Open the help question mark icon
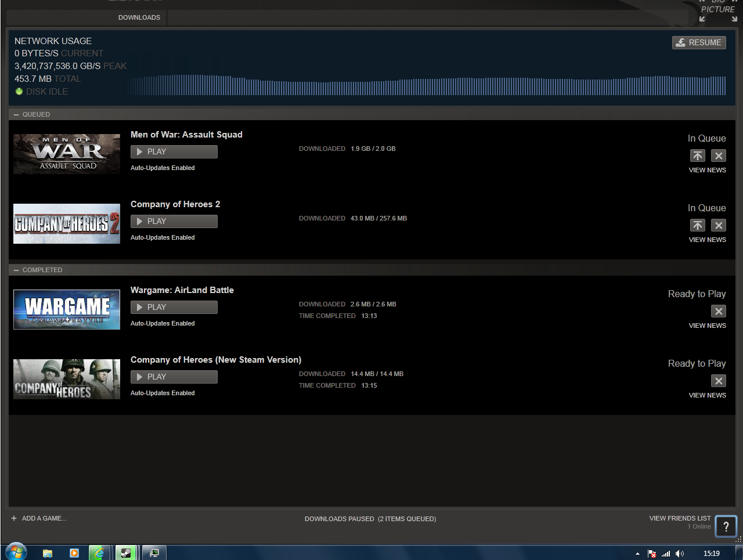 726,526
